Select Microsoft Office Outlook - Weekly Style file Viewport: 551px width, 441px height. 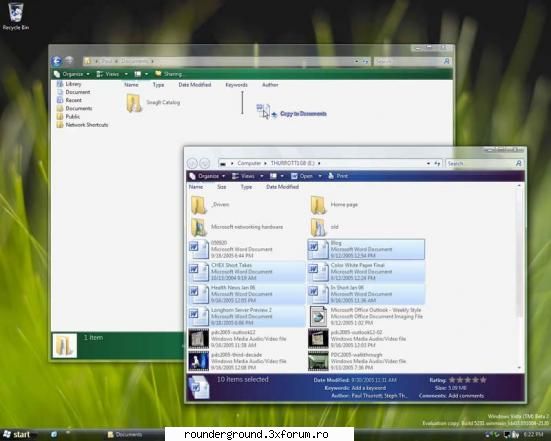366,316
